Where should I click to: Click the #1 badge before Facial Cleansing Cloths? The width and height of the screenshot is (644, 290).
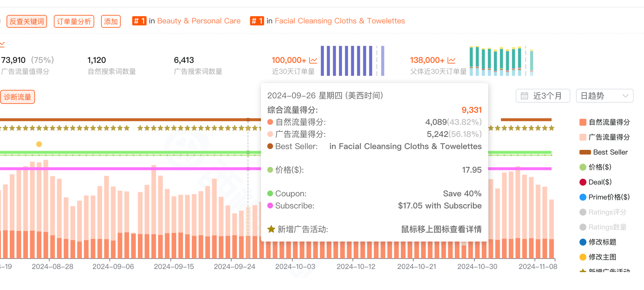tap(257, 21)
